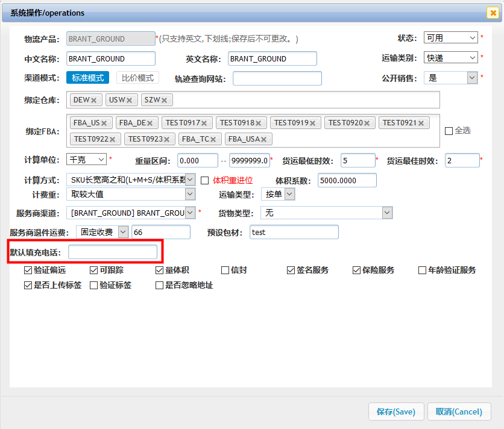Remove the TEST0917 tag
This screenshot has width=504, height=429.
pos(204,123)
